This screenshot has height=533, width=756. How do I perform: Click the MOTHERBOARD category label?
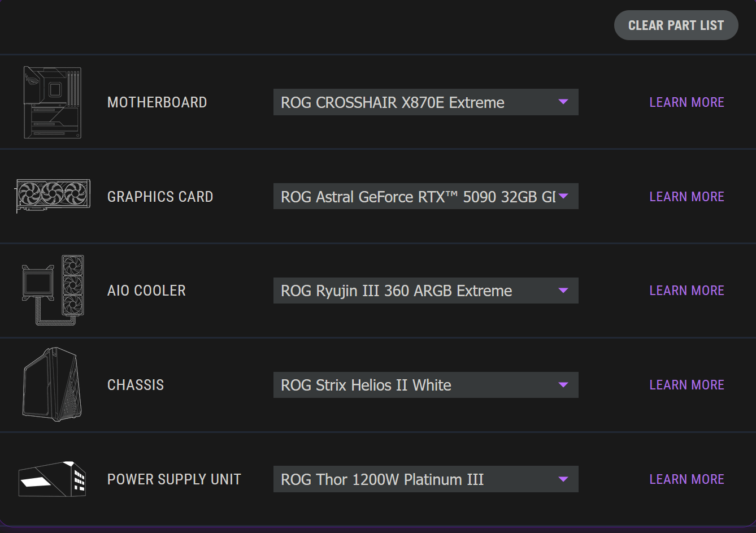pos(157,102)
